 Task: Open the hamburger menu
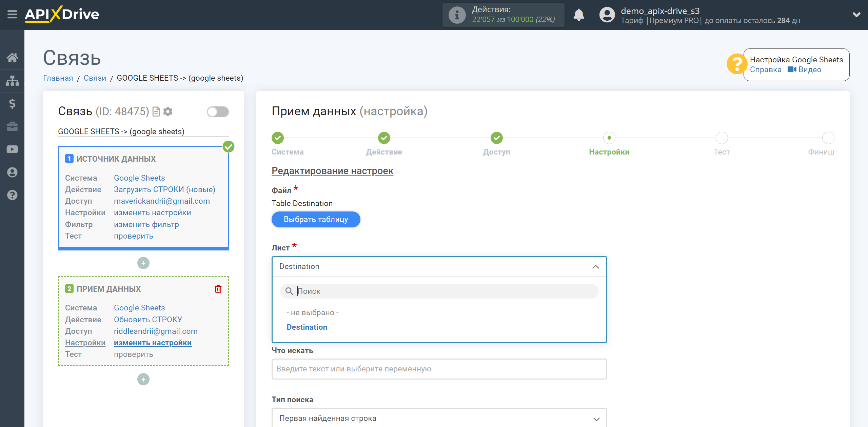(12, 15)
